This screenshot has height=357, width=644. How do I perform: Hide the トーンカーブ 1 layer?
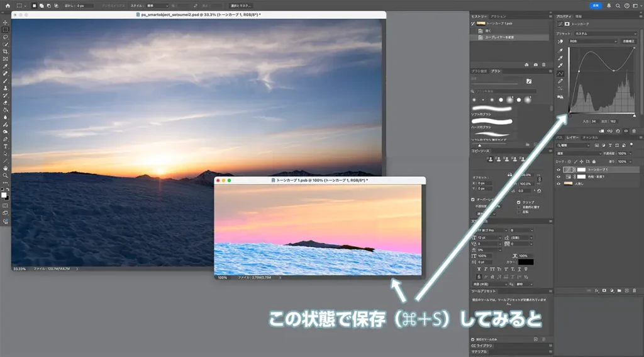558,169
